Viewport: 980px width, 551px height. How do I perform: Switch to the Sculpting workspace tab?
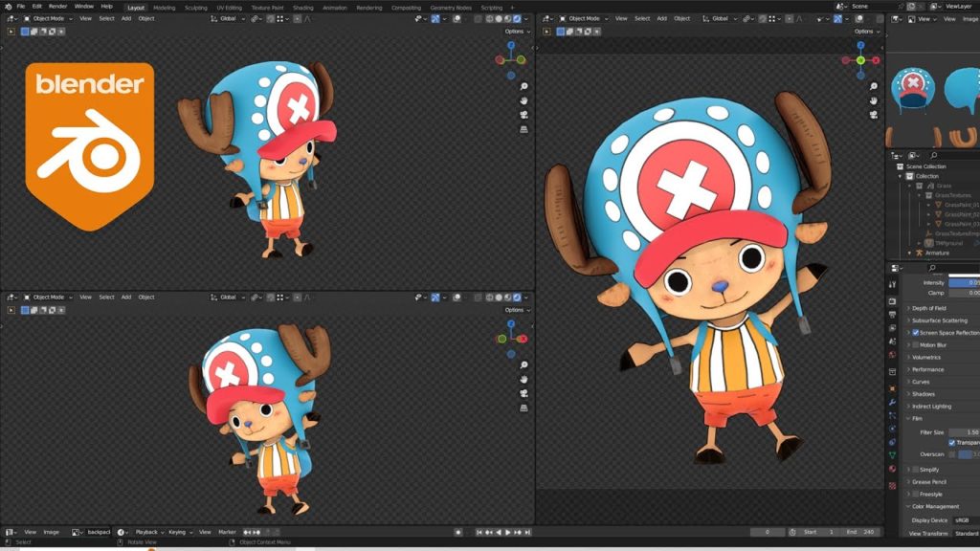195,7
